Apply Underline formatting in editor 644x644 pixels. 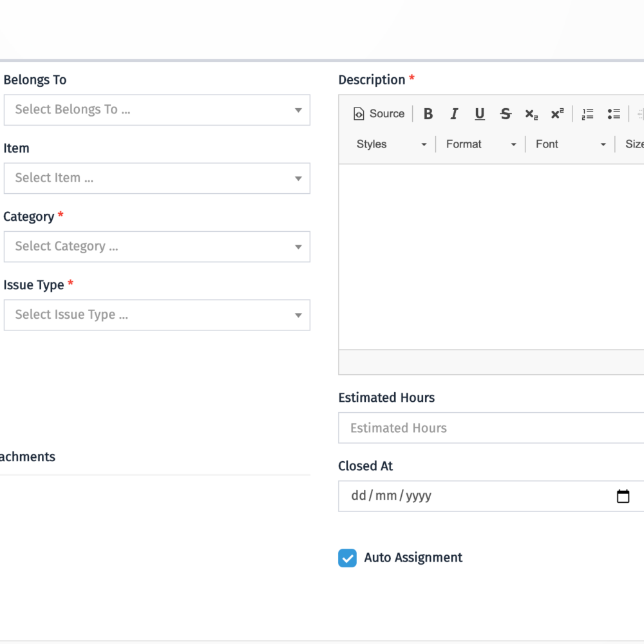point(480,114)
